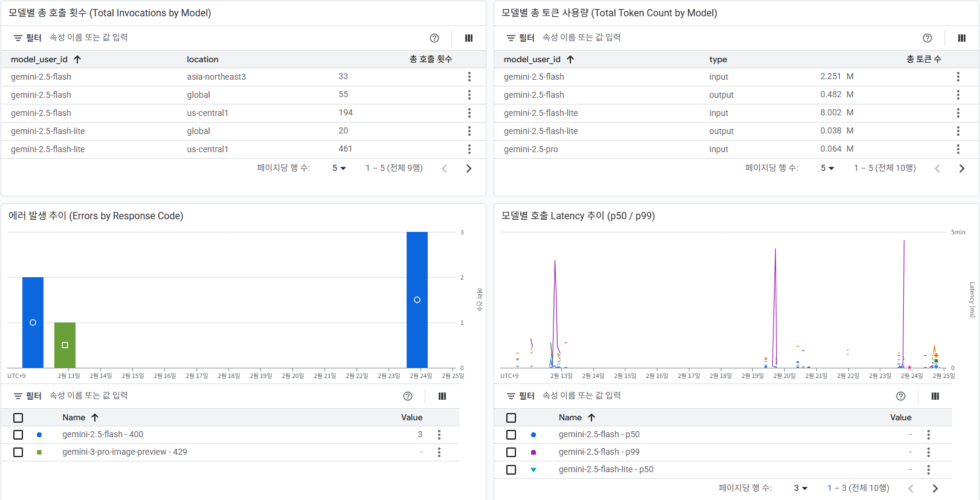Sort Total Invocations table by location column
This screenshot has height=500, width=980.
pyautogui.click(x=202, y=59)
